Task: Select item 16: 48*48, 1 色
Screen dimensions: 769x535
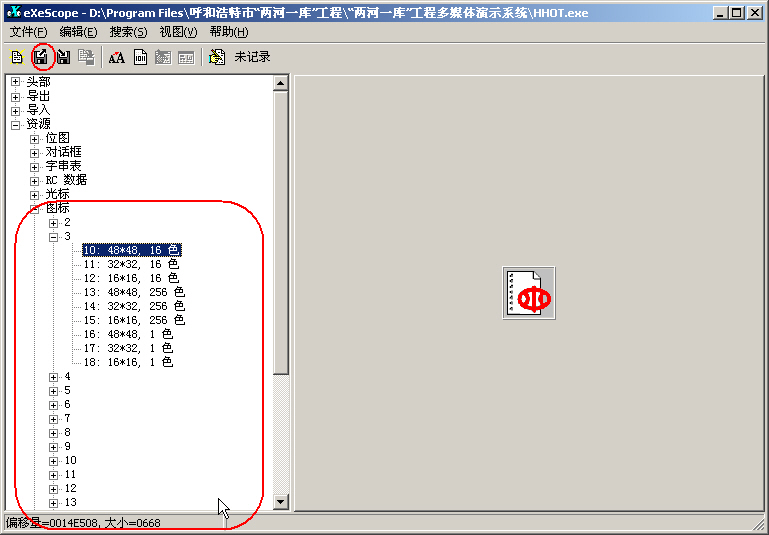Action: click(128, 334)
